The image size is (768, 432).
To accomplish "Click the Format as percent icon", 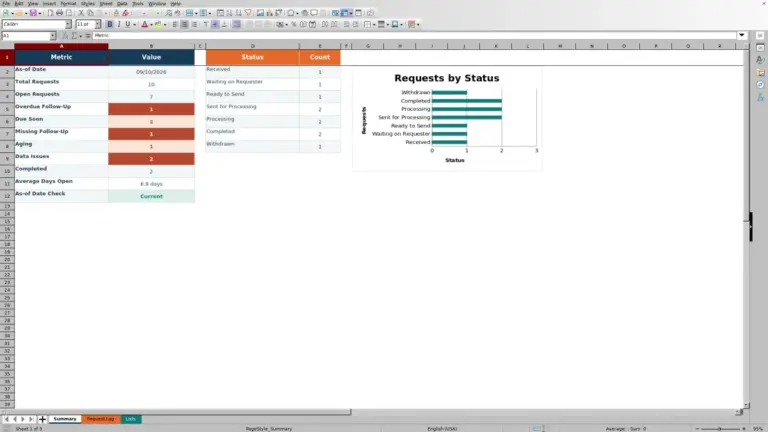I will click(293, 24).
